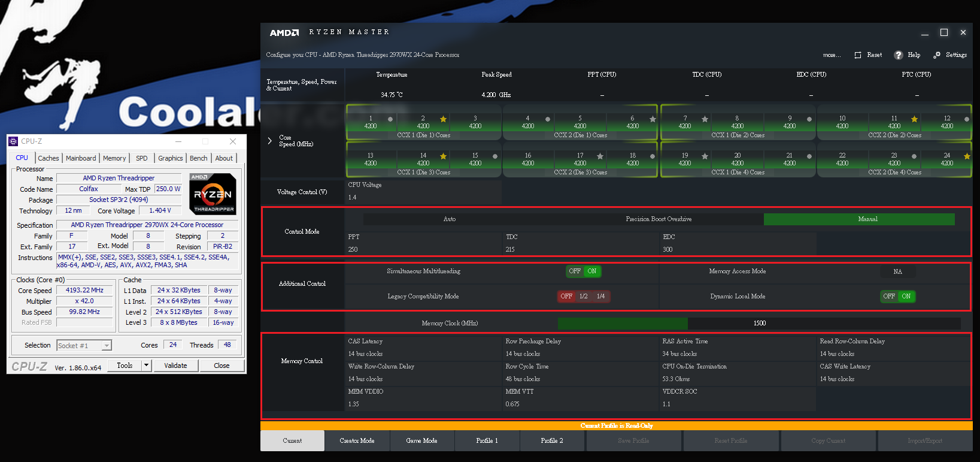The height and width of the screenshot is (462, 980).
Task: Click the dot marker on core 18
Action: [x=653, y=156]
